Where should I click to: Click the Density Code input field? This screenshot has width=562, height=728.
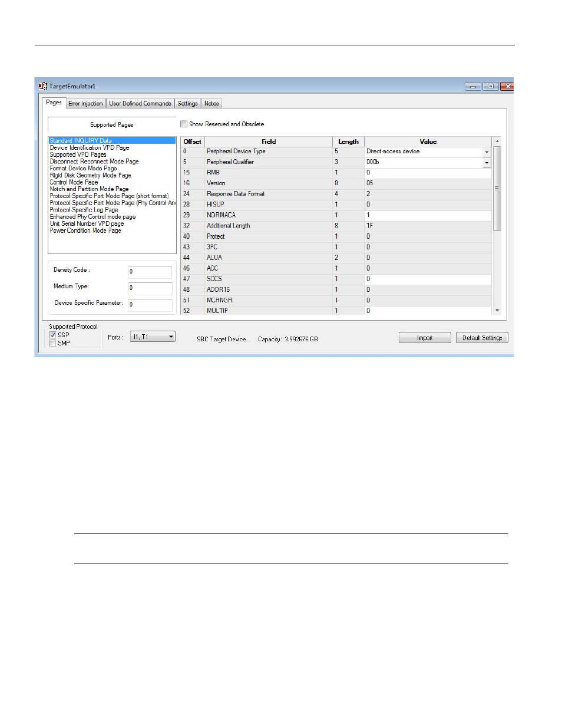coord(150,272)
